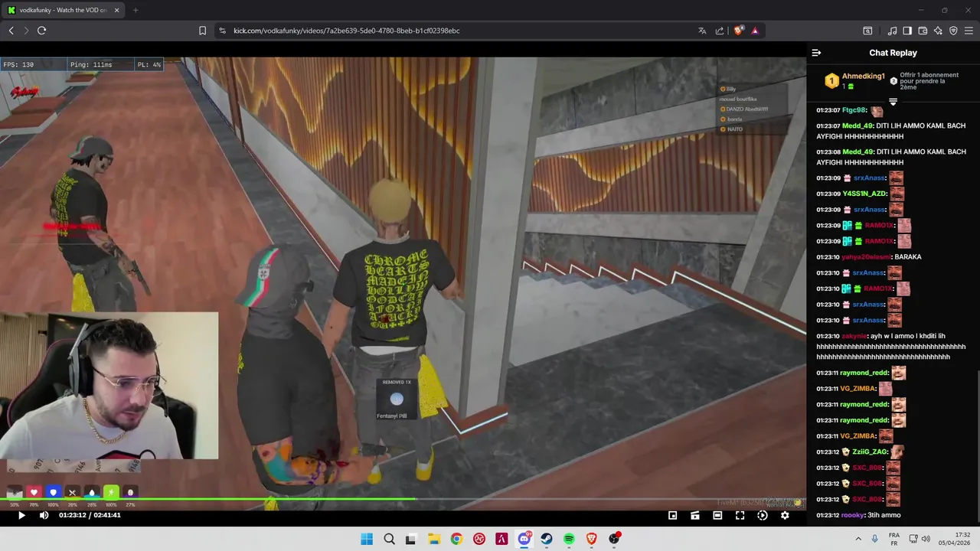Open the browser hamburger menu
Image resolution: width=980 pixels, height=551 pixels.
pos(969,31)
